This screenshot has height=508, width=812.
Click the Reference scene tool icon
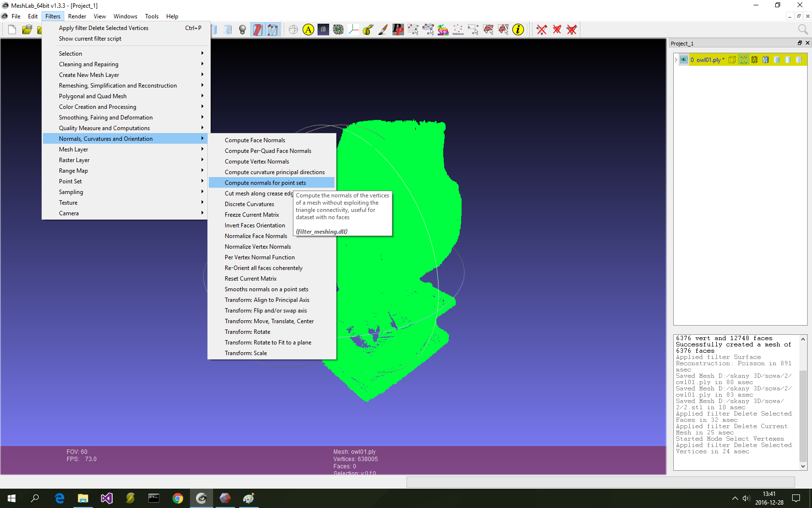click(x=458, y=30)
